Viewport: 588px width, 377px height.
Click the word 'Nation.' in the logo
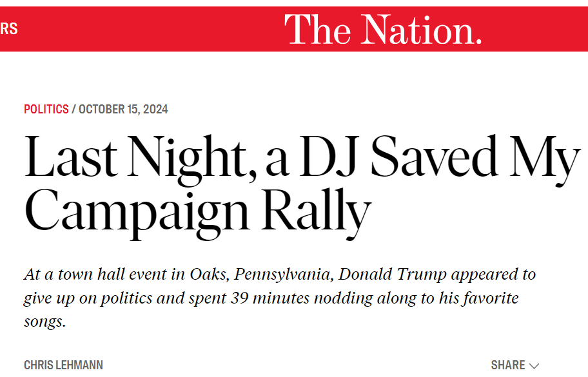pos(422,30)
